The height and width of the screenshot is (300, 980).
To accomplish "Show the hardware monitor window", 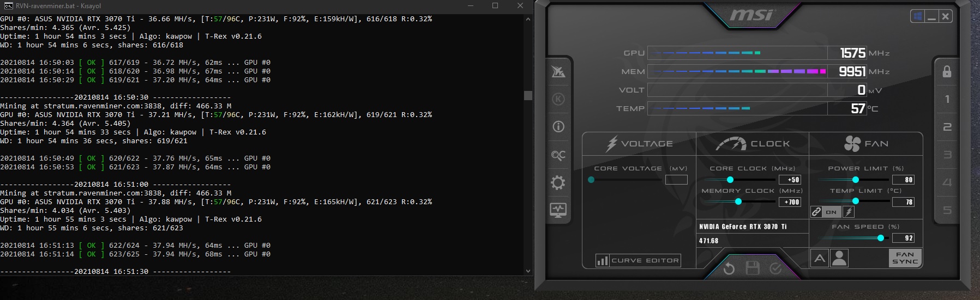I will (558, 210).
